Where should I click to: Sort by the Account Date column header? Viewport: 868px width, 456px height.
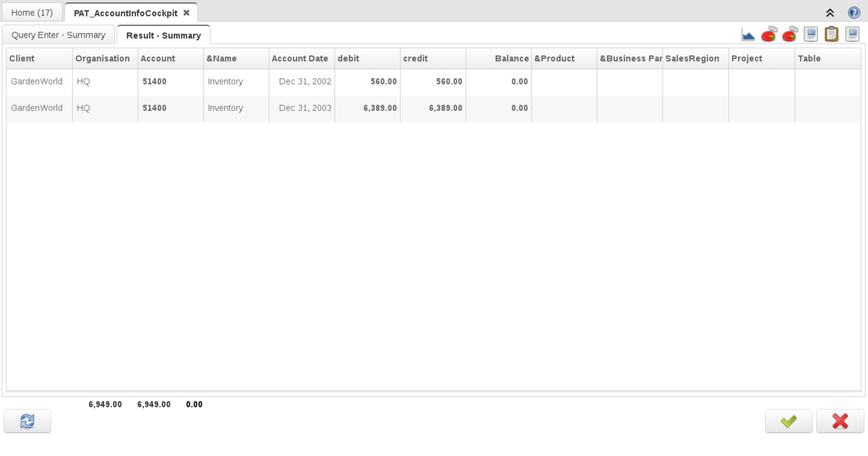tap(300, 59)
